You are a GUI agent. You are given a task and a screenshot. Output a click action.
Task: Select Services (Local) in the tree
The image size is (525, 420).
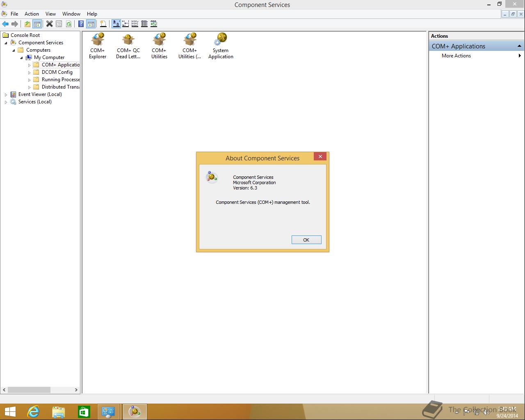(x=35, y=102)
